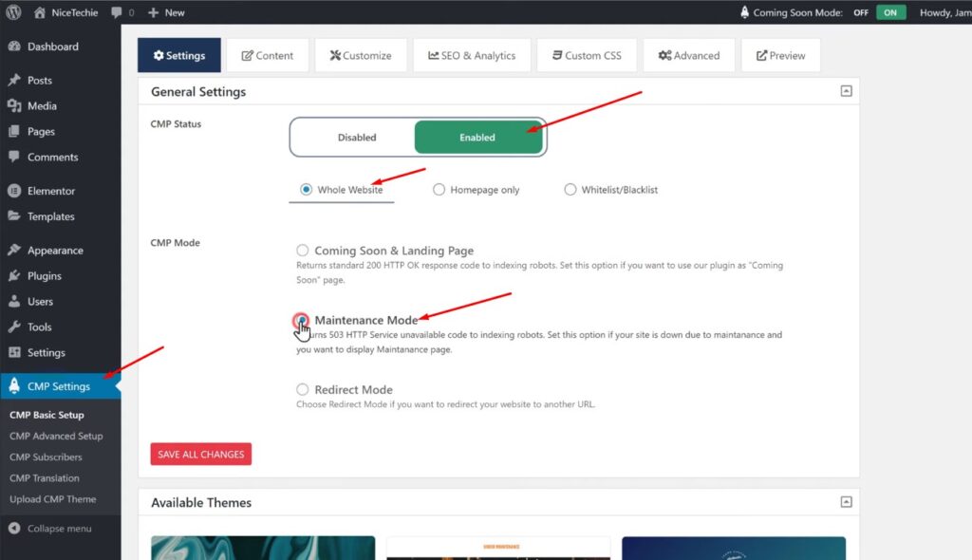Collapse the Available Themes section

point(845,502)
